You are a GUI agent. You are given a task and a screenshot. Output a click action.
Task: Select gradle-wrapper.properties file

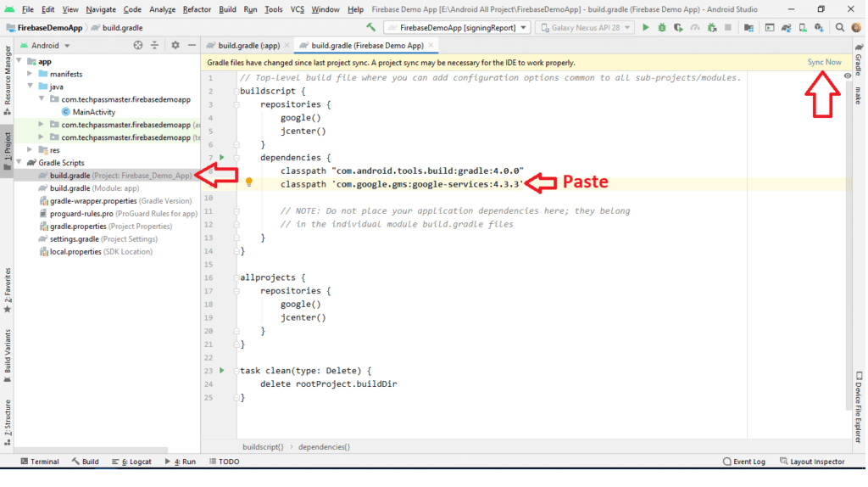coord(115,200)
